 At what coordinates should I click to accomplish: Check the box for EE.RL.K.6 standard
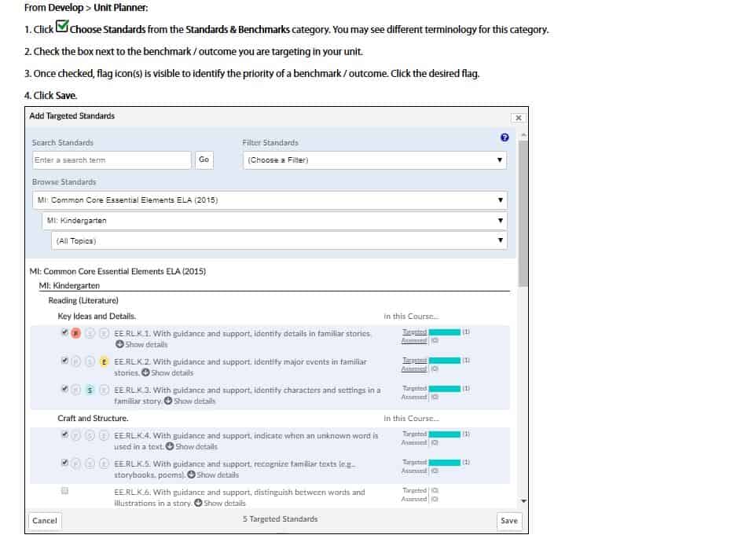tap(64, 491)
